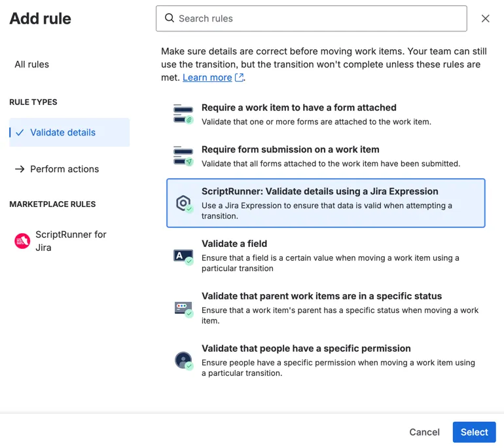
Task: Choose Validate that parent work items are in a specific status
Action: point(325,308)
